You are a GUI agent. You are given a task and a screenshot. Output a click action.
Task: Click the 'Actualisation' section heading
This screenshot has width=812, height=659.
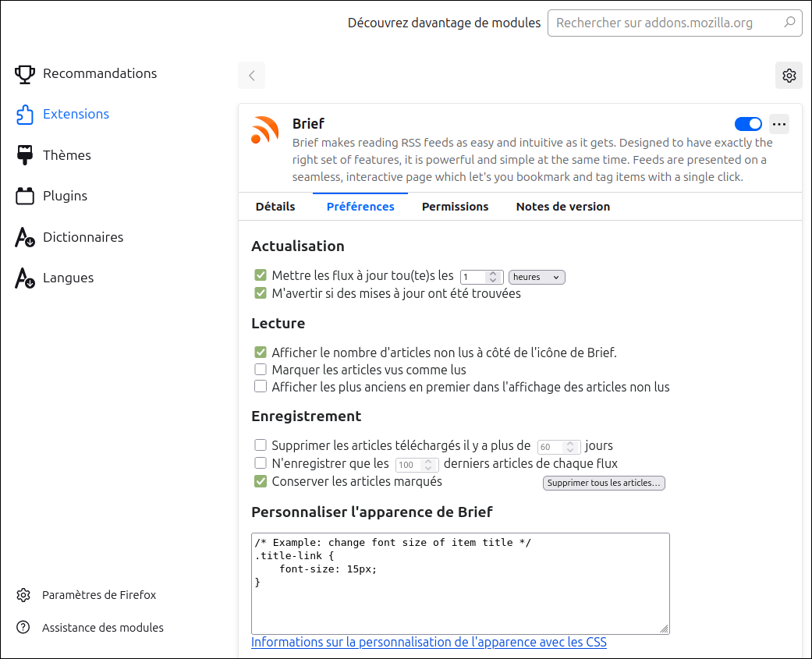coord(298,246)
